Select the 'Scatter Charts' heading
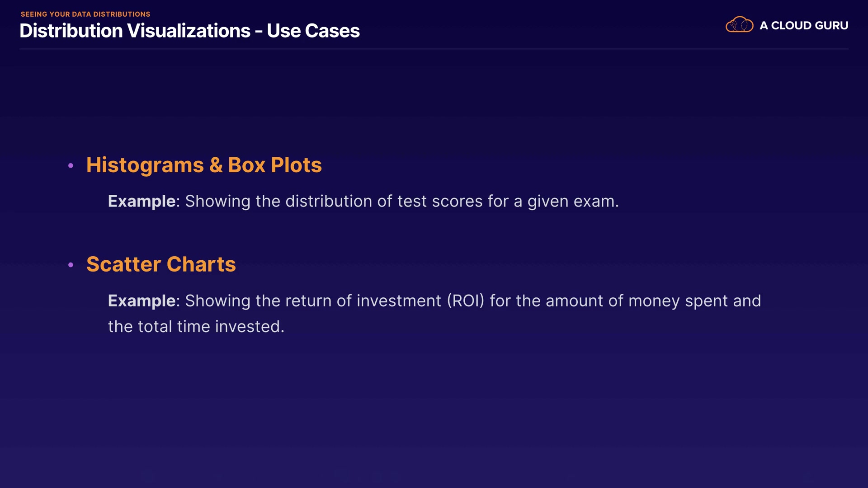The image size is (868, 488). pos(161,264)
